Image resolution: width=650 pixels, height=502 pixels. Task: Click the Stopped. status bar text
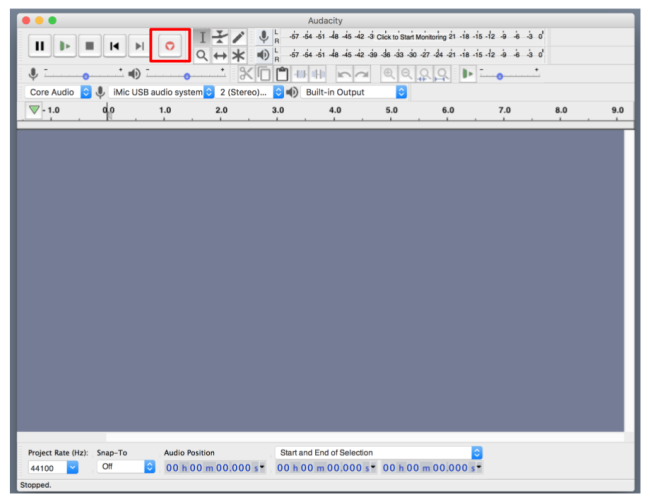(x=36, y=485)
